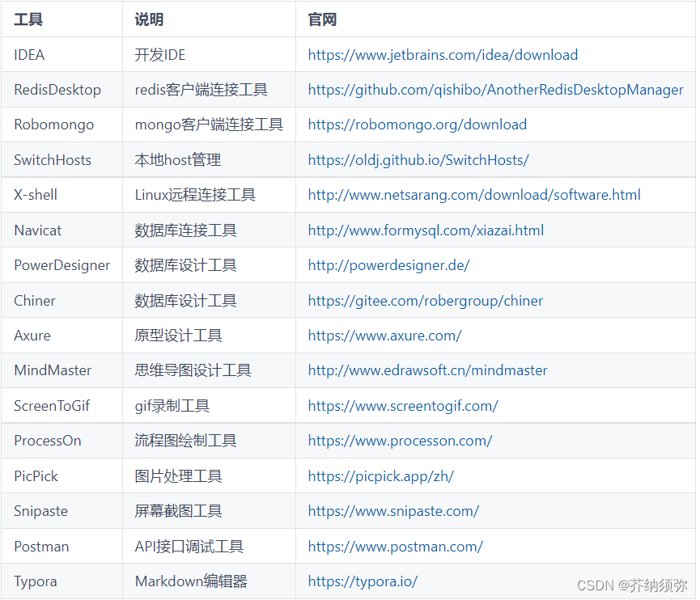Open the www.postman.com link
This screenshot has height=600, width=700.
pyautogui.click(x=396, y=546)
